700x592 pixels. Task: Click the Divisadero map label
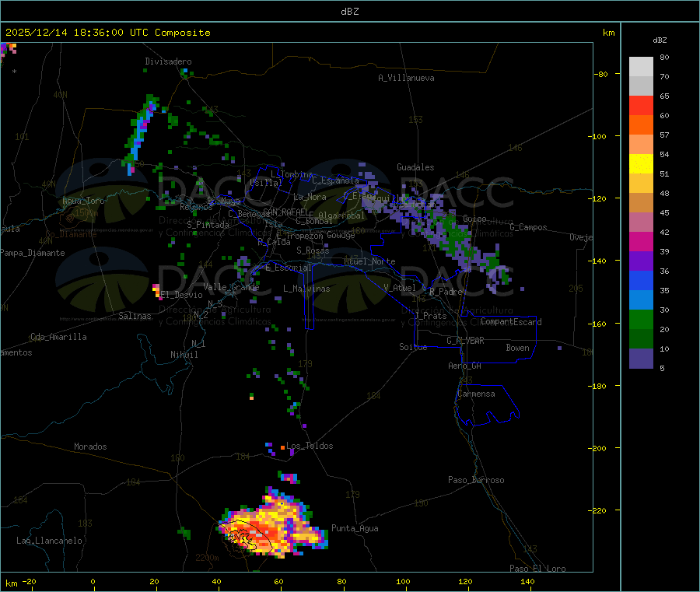point(168,61)
